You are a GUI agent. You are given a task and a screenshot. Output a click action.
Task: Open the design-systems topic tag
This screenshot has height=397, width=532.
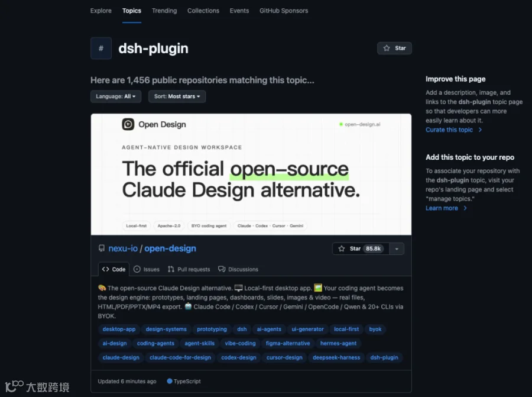tap(166, 329)
